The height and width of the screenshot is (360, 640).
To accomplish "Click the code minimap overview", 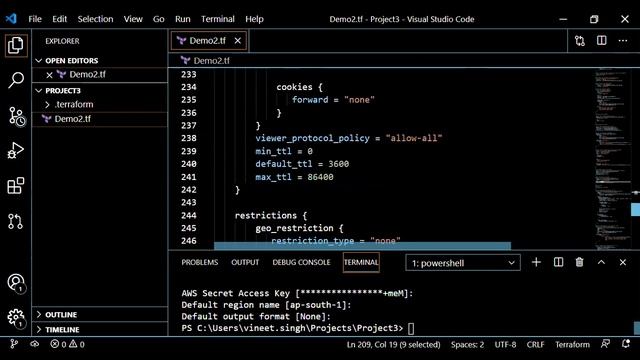I will 612,158.
